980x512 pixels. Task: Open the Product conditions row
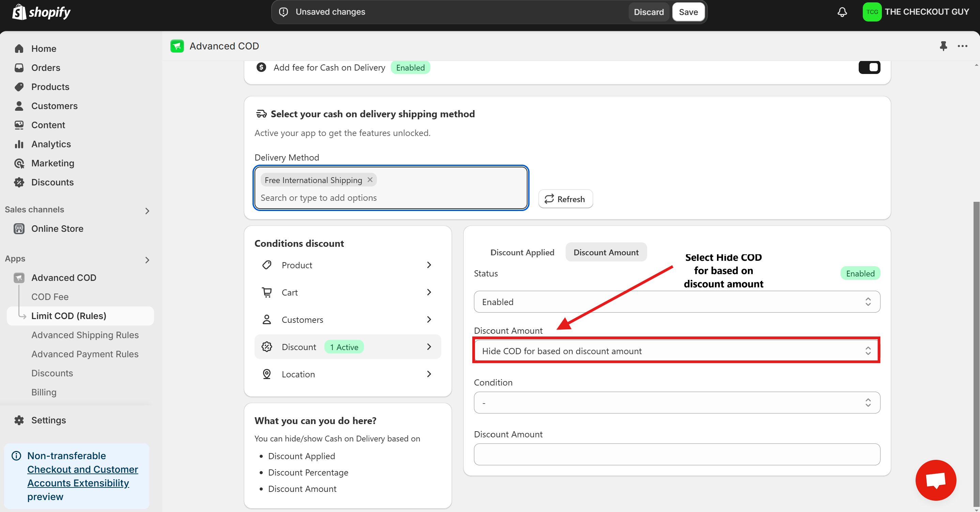[347, 265]
